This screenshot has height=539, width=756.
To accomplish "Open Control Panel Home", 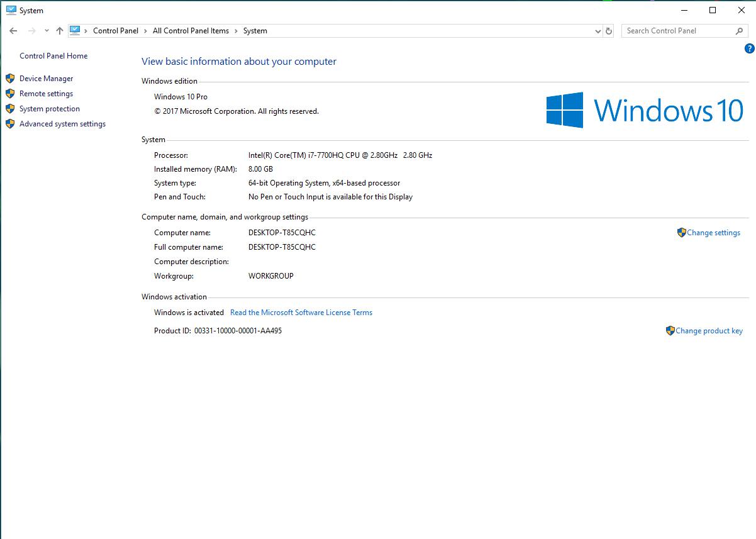I will point(53,56).
